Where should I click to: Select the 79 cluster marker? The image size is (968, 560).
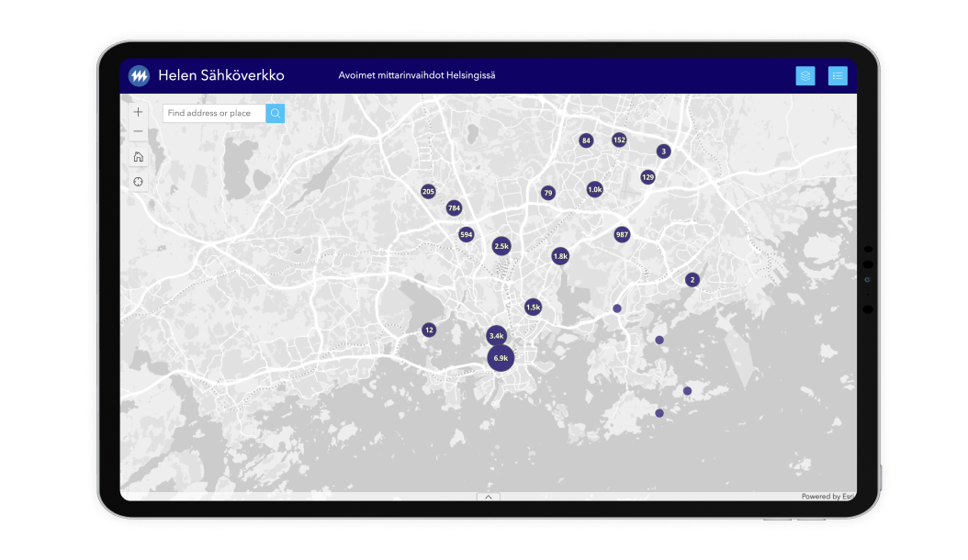pyautogui.click(x=547, y=194)
